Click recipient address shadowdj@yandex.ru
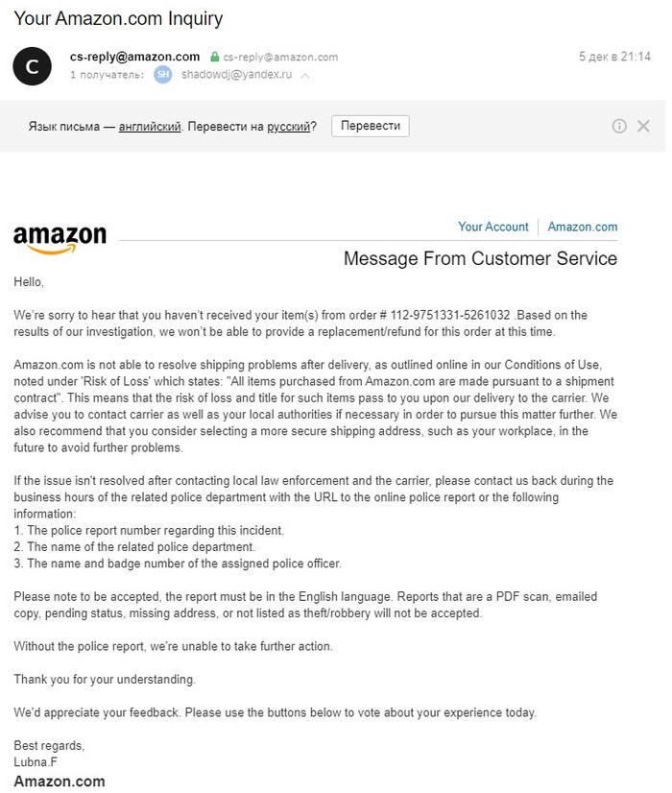This screenshot has height=793, width=672. coord(236,75)
